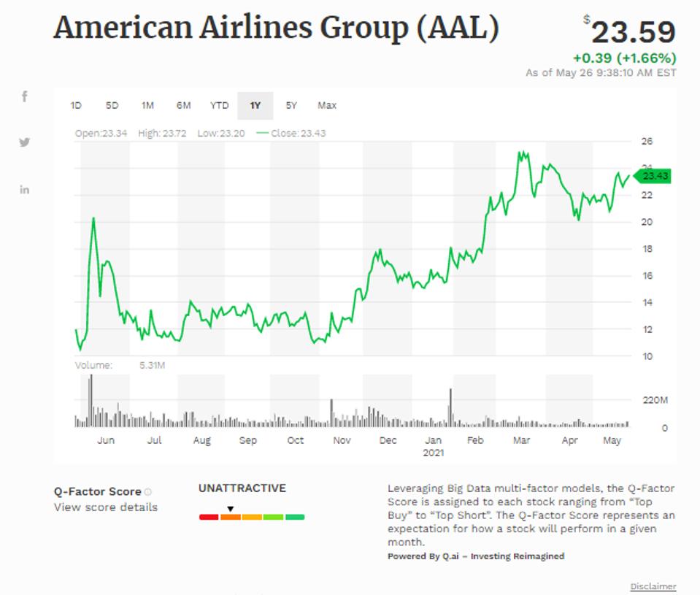700x595 pixels.
Task: Click the dark green Q-Factor segment
Action: point(295,517)
